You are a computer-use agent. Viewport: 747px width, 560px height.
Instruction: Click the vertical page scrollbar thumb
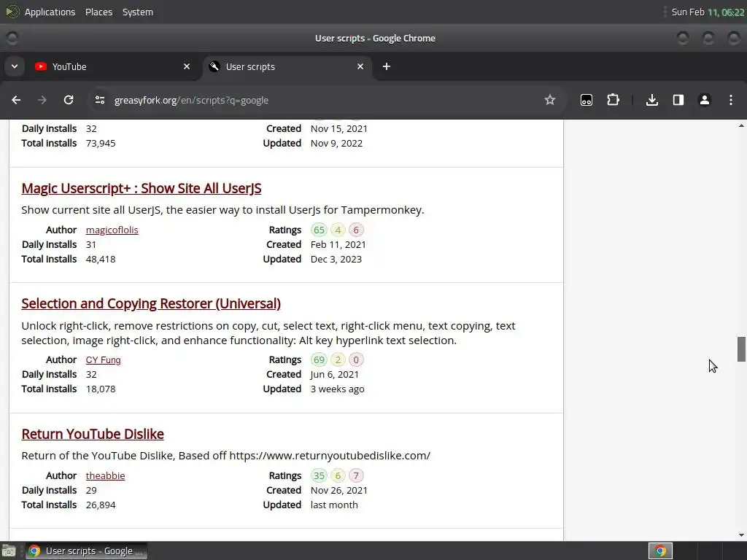pos(741,349)
